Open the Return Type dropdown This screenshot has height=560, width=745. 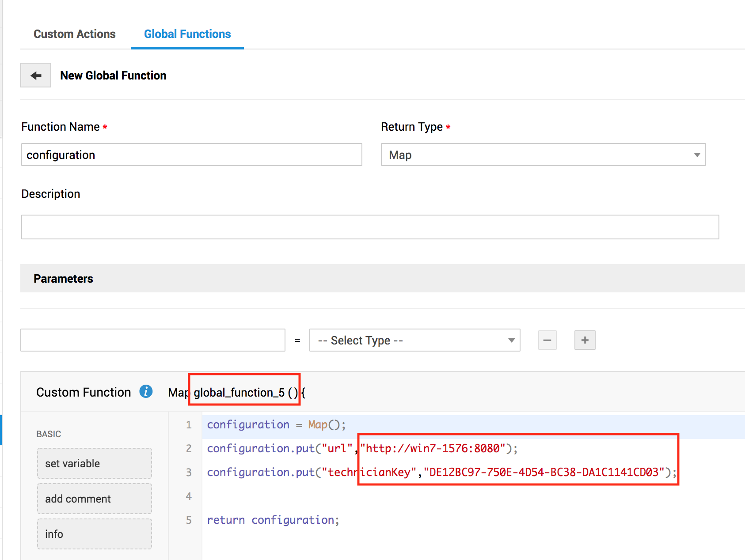click(x=543, y=155)
